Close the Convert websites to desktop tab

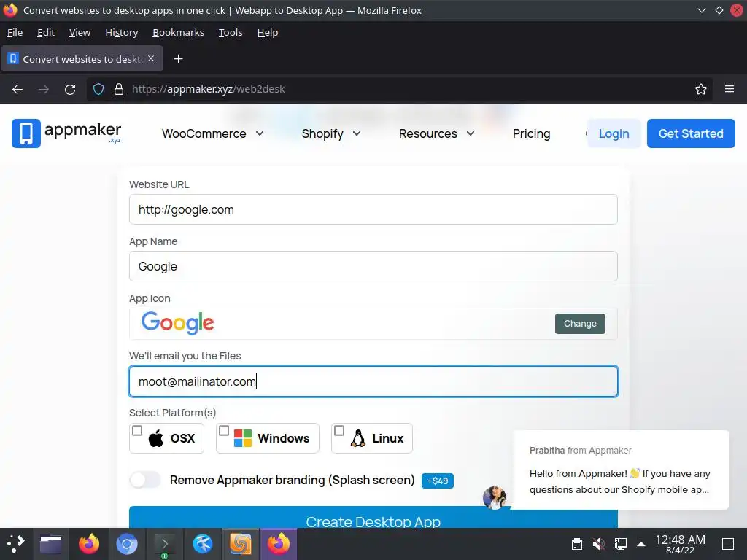(x=151, y=58)
